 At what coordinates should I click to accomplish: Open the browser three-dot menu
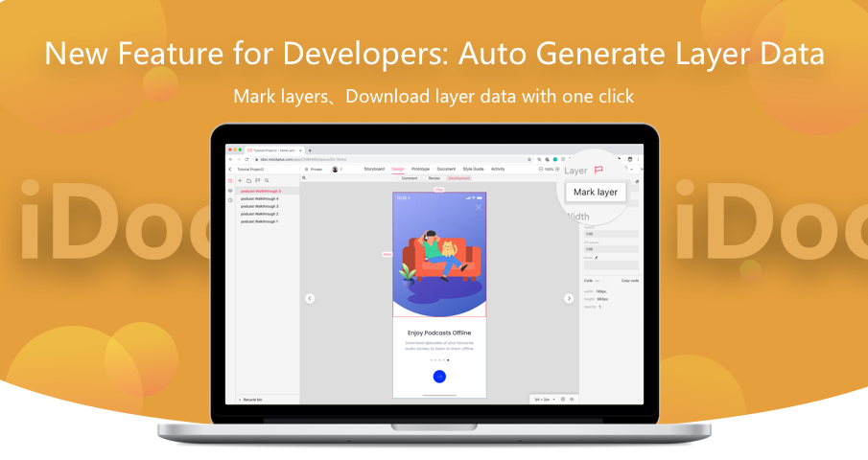click(638, 159)
